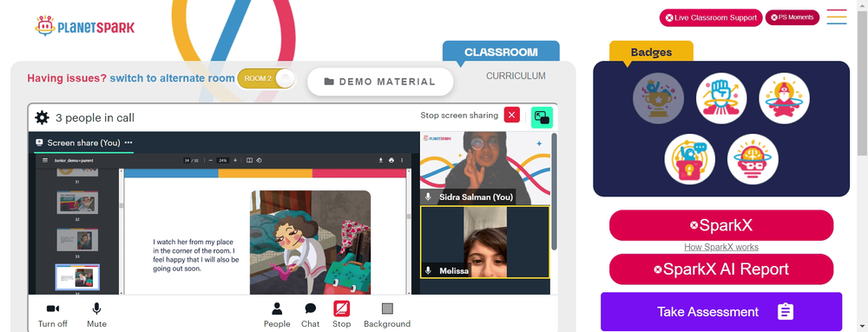This screenshot has width=868, height=332.
Task: Toggle PDF viewer sidebar menu
Action: (45, 160)
